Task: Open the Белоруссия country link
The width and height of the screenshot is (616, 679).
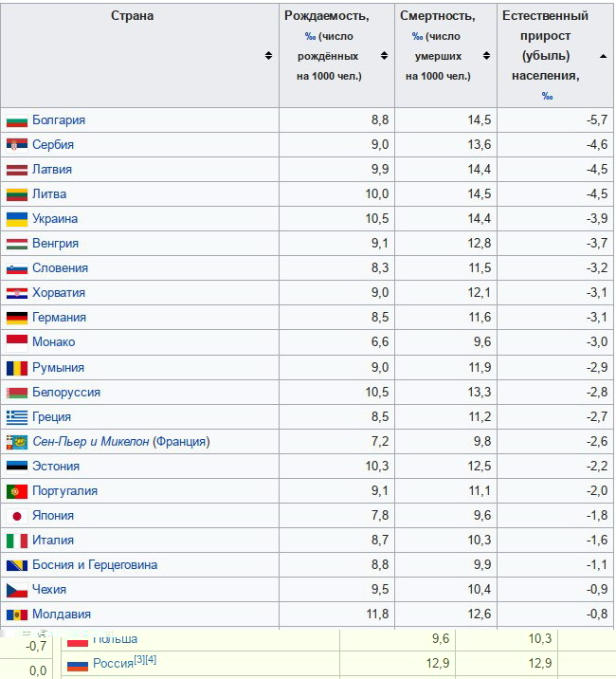Action: click(66, 393)
